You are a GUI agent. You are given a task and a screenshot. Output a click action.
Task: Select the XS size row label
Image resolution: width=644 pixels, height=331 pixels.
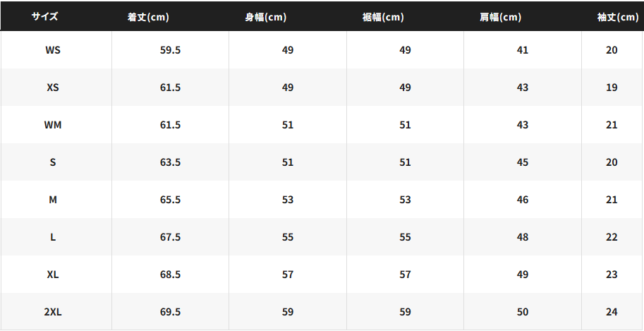(x=53, y=88)
